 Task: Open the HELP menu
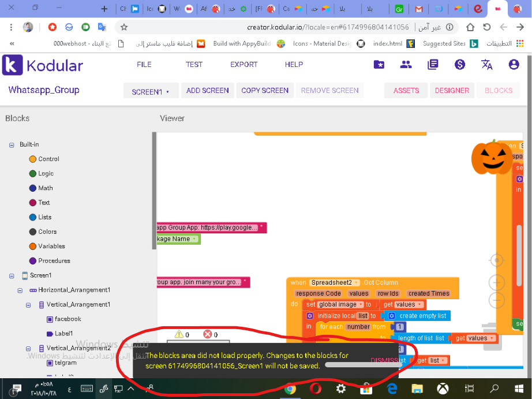294,65
